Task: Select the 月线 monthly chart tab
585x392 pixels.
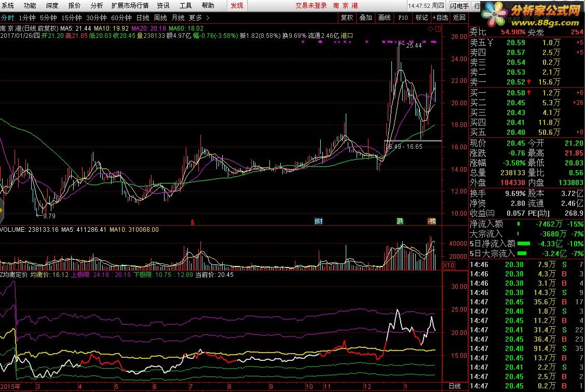Action: tap(178, 18)
